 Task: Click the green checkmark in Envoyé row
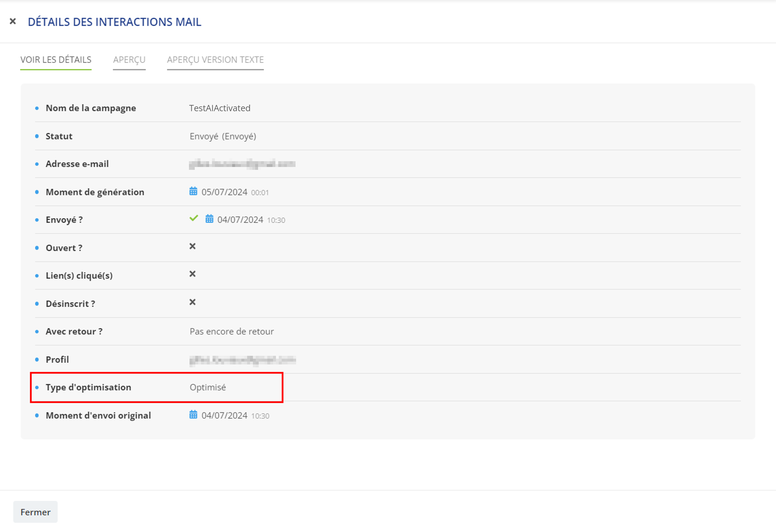pyautogui.click(x=194, y=219)
